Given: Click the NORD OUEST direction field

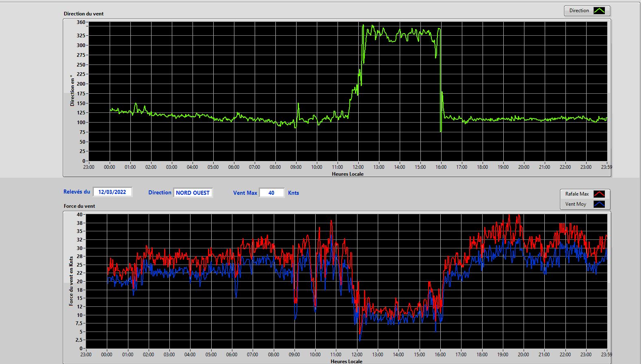Looking at the screenshot, I should coord(193,193).
